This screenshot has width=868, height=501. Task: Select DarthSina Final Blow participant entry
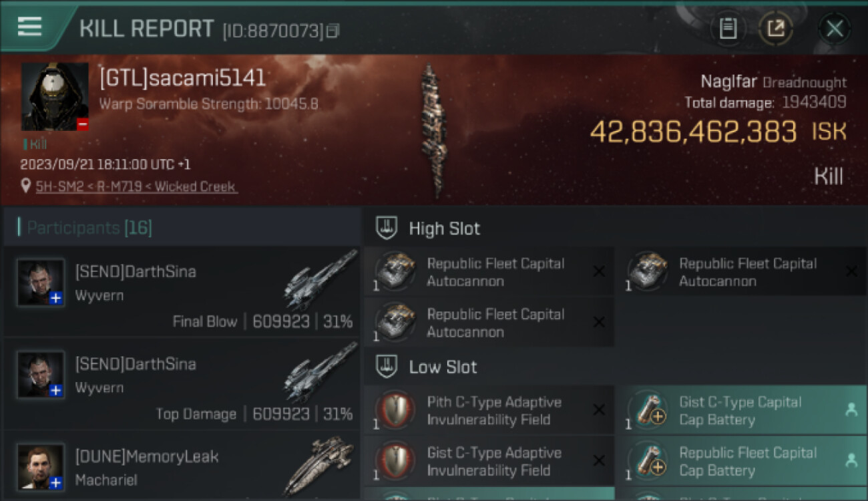tap(182, 292)
